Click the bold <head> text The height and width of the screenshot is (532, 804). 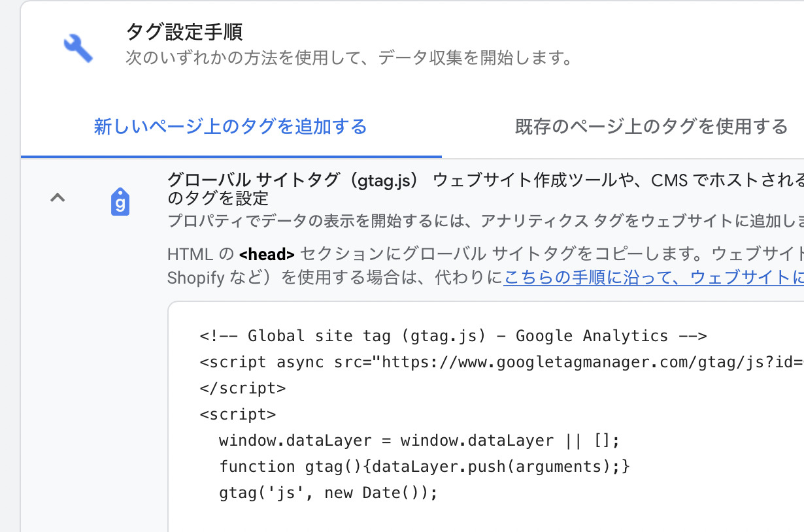pyautogui.click(x=267, y=254)
